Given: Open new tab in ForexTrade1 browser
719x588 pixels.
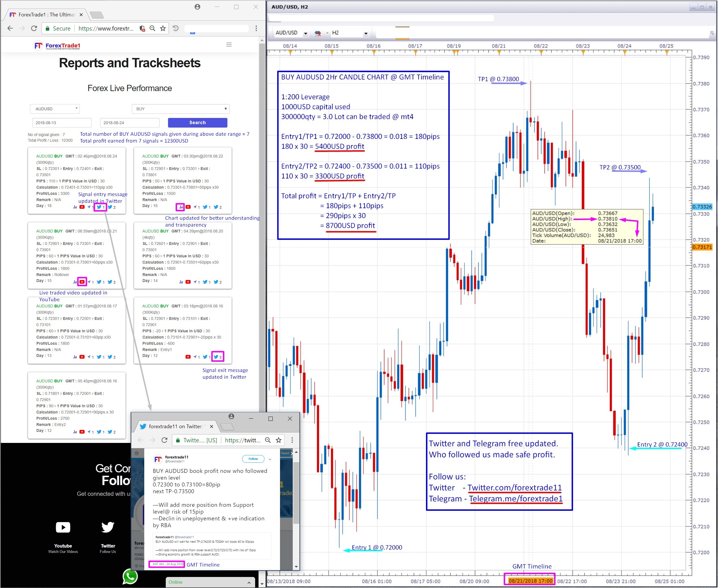Looking at the screenshot, I should [97, 15].
